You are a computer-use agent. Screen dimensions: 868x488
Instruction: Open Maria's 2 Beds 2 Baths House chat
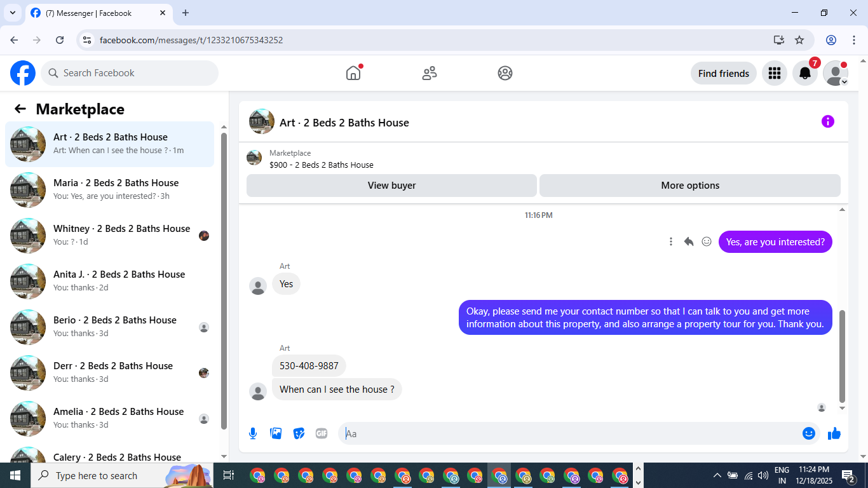[109, 190]
